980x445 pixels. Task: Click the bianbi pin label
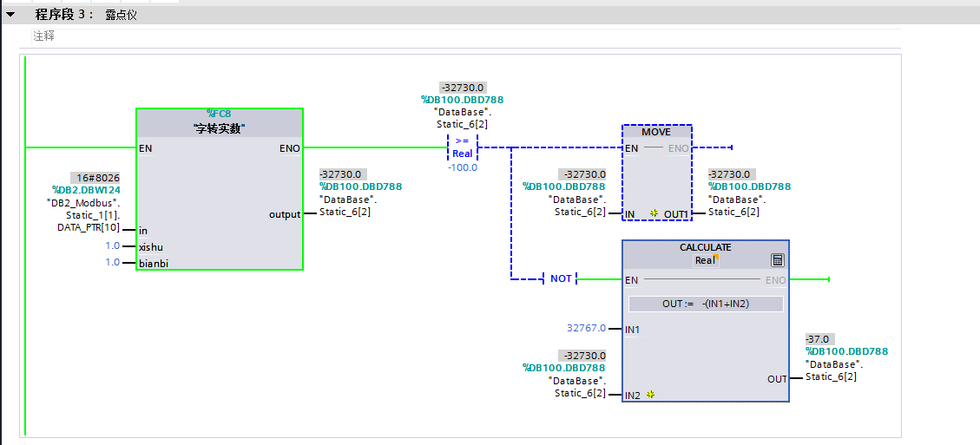[153, 264]
